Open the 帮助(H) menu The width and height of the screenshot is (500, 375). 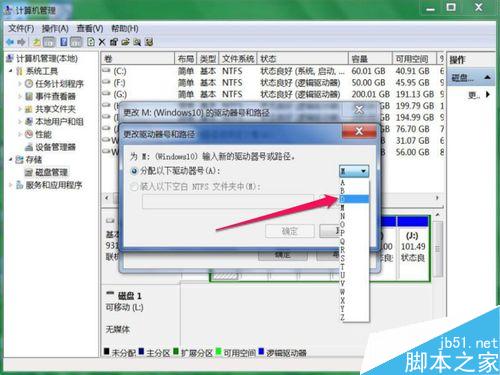coord(125,28)
